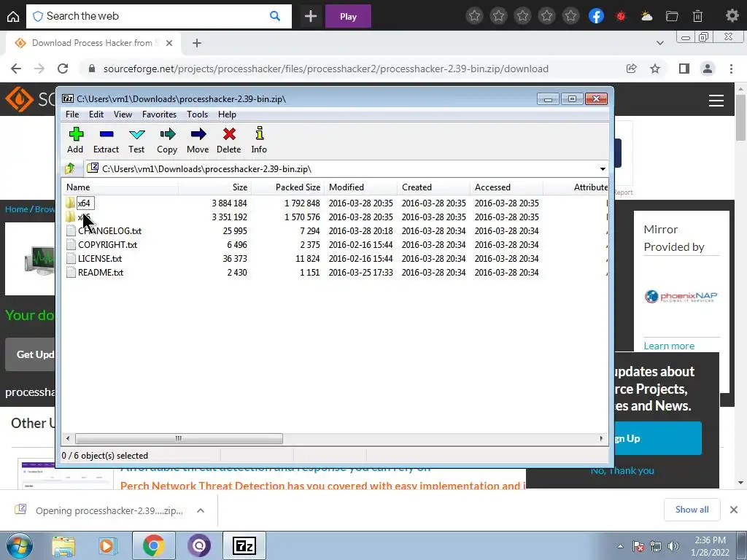Click the blue search magnifier icon

point(275,16)
